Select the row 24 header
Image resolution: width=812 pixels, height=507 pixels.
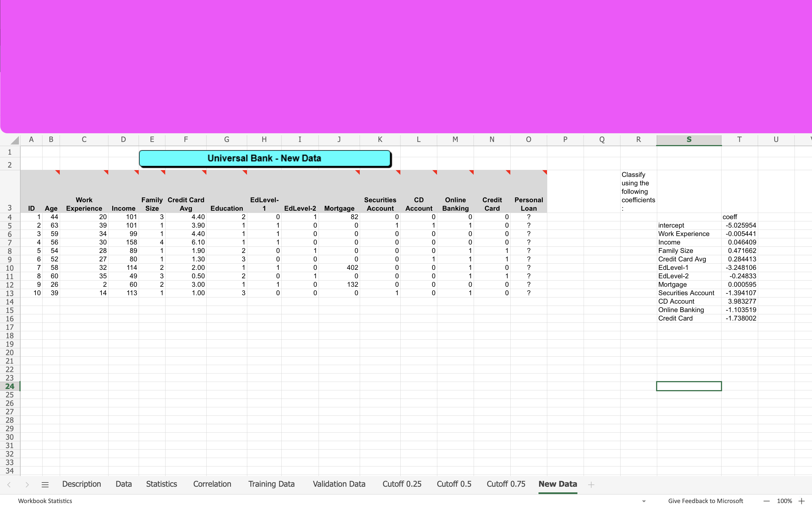[x=10, y=386]
